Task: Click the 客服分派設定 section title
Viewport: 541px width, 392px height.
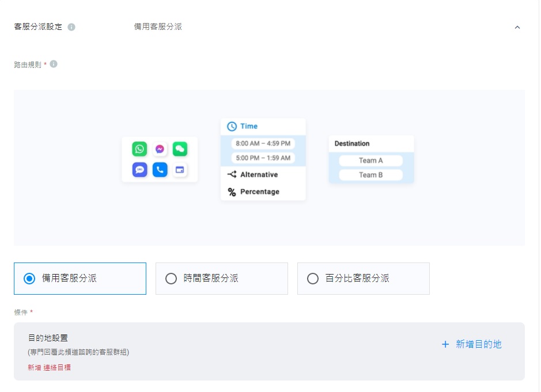Action: pyautogui.click(x=38, y=26)
